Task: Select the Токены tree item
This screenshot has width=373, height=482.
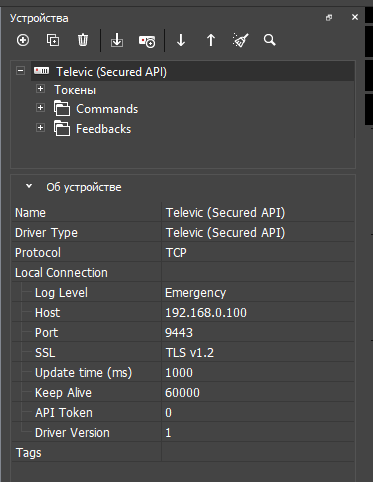Action: point(75,90)
